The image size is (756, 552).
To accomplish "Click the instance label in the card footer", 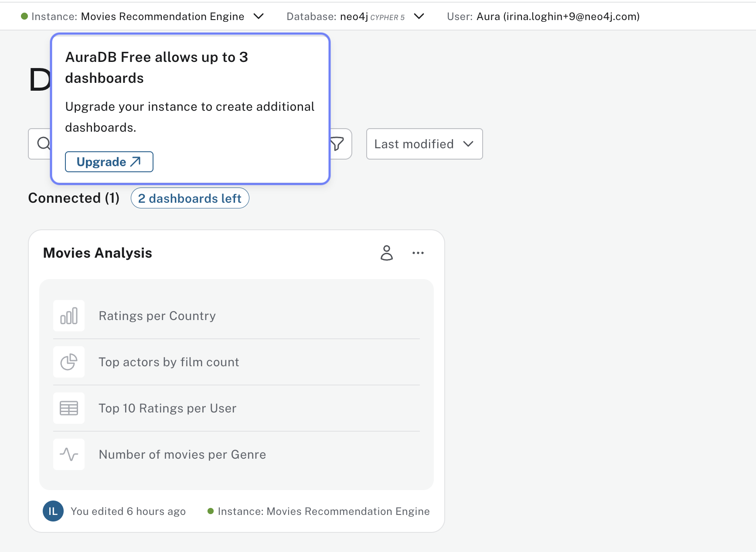I will pyautogui.click(x=323, y=511).
